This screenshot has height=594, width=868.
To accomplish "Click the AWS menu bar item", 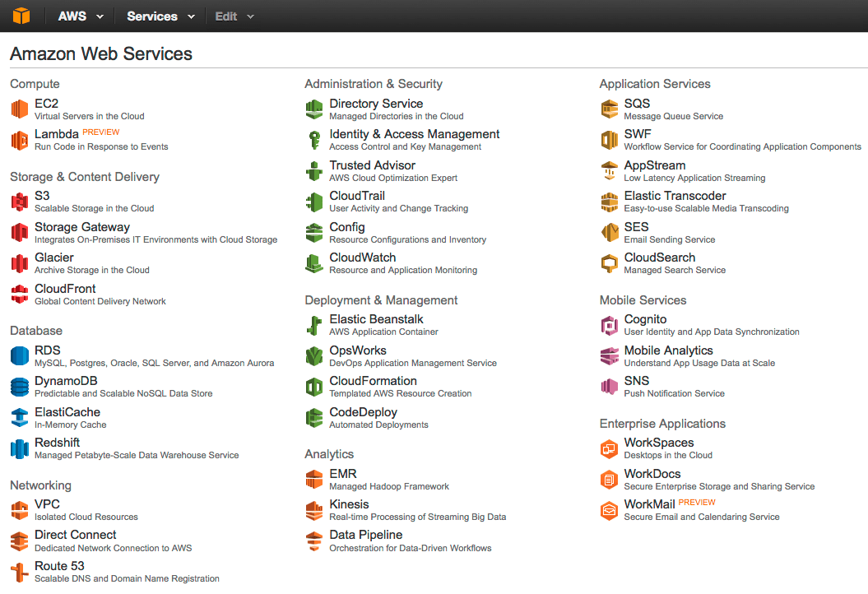I will [72, 16].
